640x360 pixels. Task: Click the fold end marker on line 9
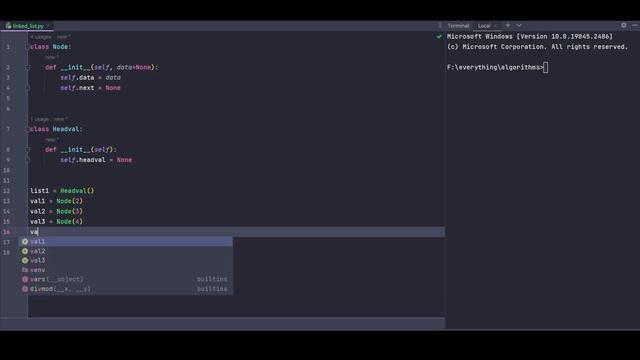[x=28, y=160]
